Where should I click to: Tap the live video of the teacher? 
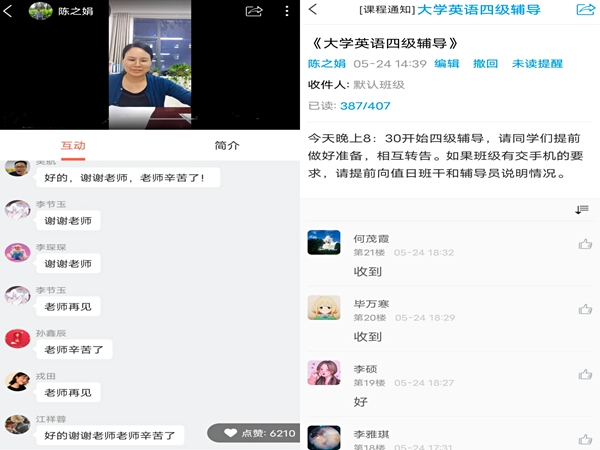150,65
